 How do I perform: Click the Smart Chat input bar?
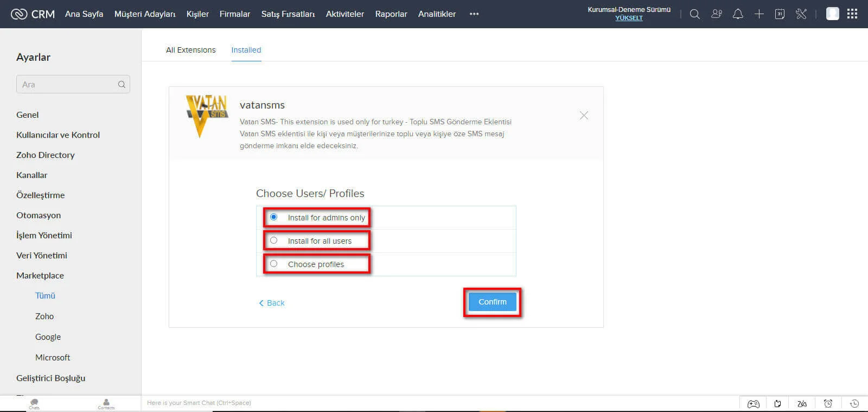(x=441, y=403)
